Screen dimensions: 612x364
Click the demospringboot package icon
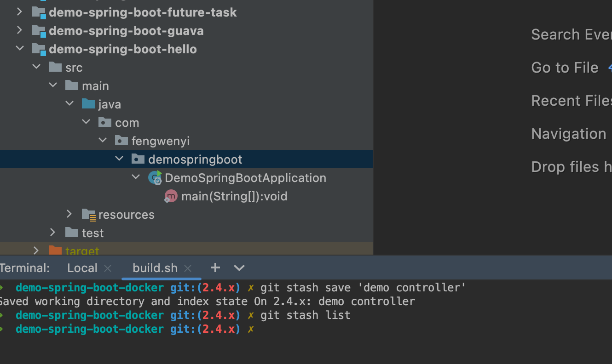[x=138, y=159]
